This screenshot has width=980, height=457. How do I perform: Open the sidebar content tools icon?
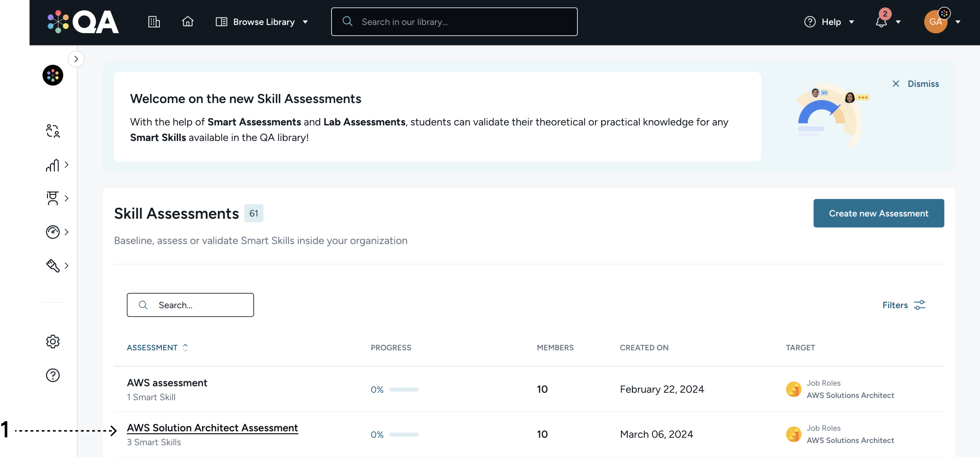coord(53,265)
